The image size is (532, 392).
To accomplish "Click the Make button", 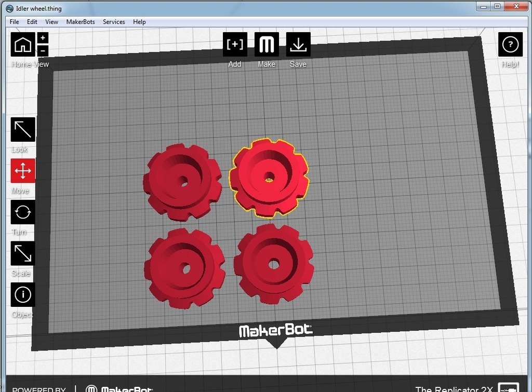I will point(267,45).
